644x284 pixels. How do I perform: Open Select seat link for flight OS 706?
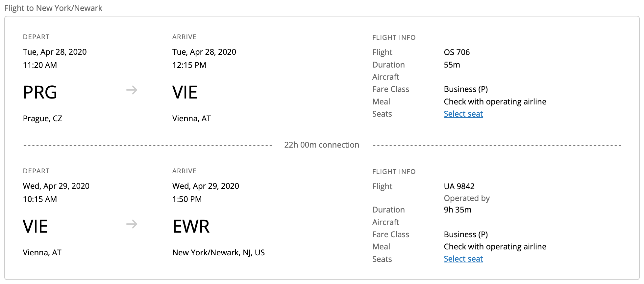(x=463, y=114)
